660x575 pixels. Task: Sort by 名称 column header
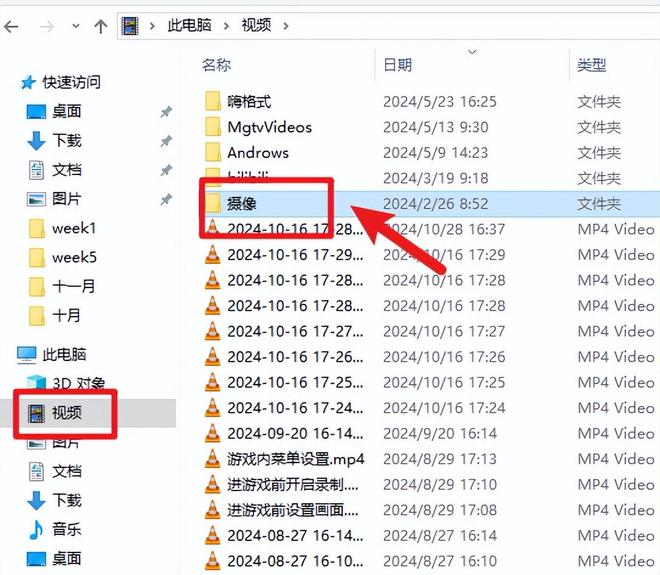click(x=217, y=65)
